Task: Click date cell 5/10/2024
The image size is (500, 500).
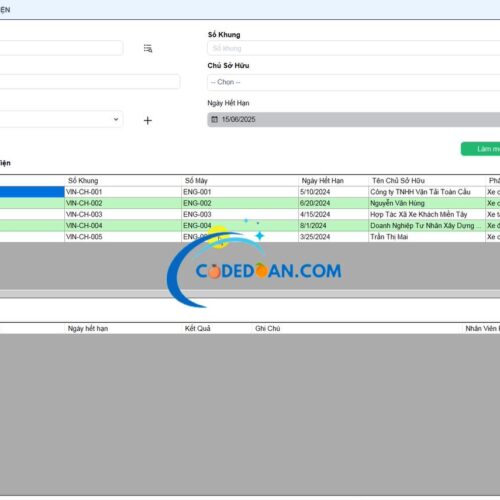Action: 333,192
